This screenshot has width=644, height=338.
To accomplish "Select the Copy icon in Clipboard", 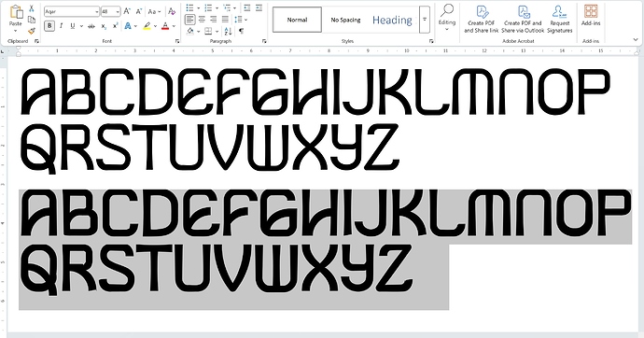I will pos(32,20).
